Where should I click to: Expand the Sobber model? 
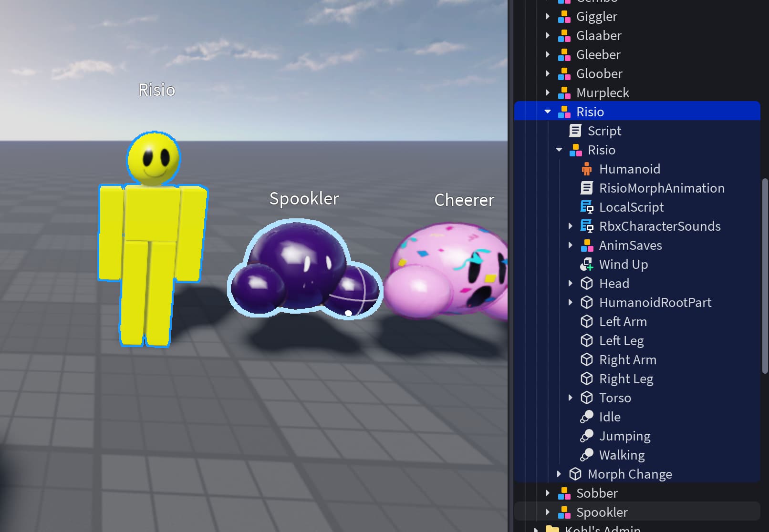pyautogui.click(x=548, y=493)
